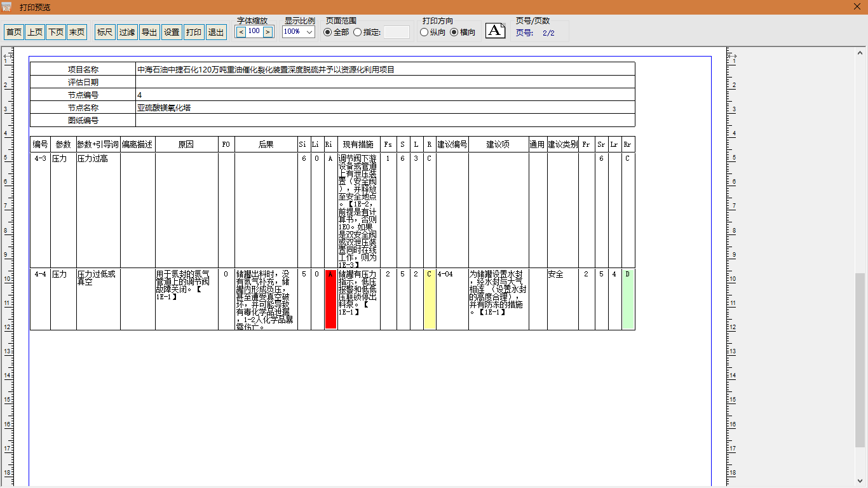Open the 过滤 filter button
Screen dimensions: 868x488
pyautogui.click(x=127, y=32)
